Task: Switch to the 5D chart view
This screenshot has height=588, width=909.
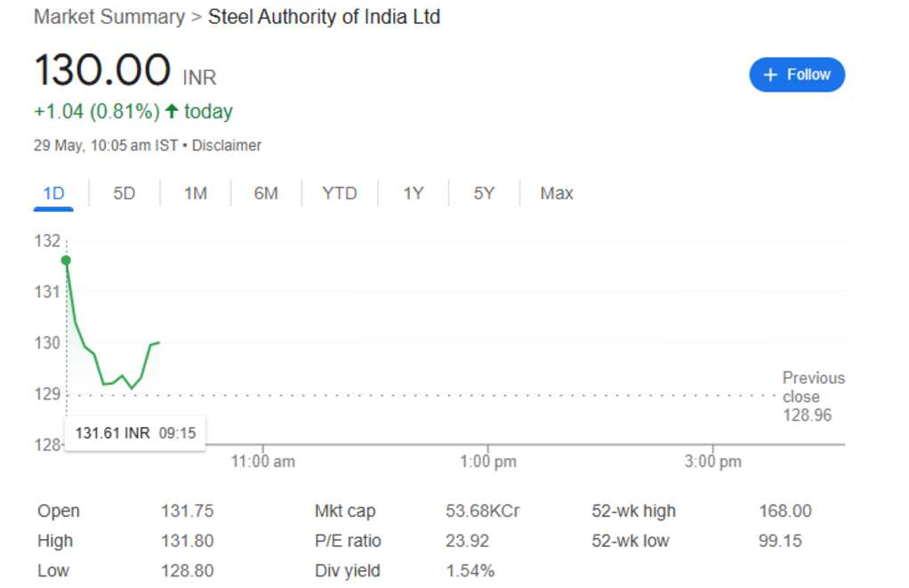Action: pos(124,192)
